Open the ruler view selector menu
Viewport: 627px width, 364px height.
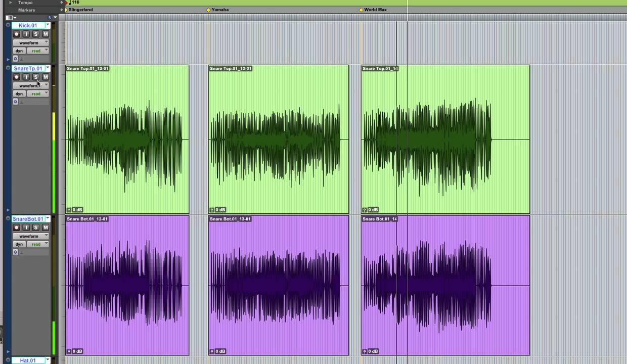click(x=11, y=18)
